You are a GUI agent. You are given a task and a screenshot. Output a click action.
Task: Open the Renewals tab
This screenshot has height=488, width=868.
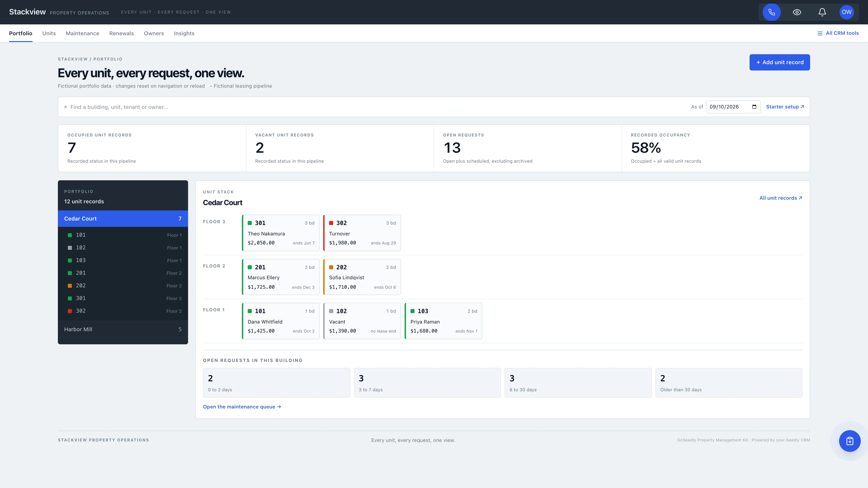click(122, 33)
